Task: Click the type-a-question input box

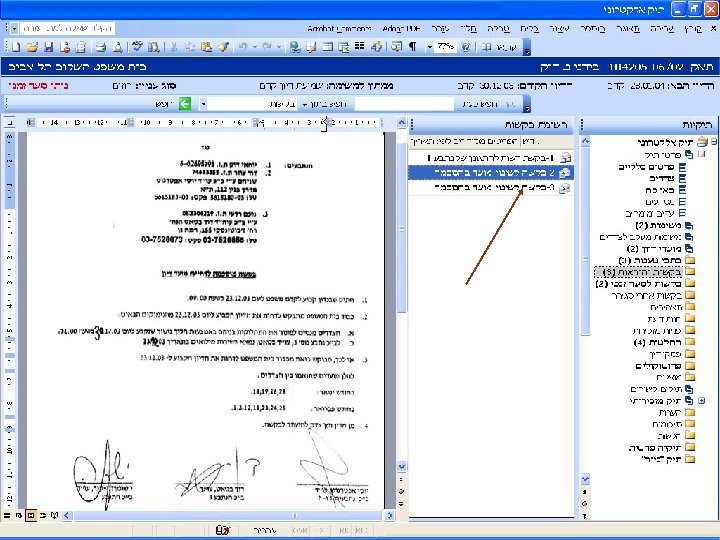Action: 68,28
